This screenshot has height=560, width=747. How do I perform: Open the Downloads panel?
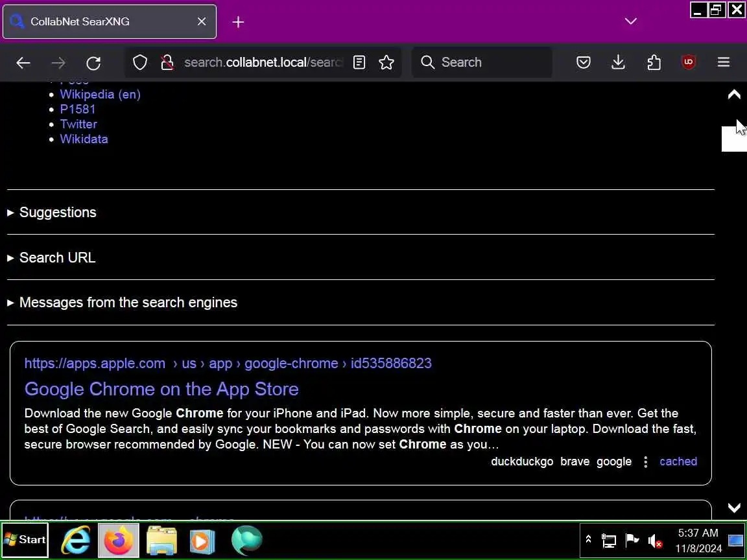[x=619, y=62]
